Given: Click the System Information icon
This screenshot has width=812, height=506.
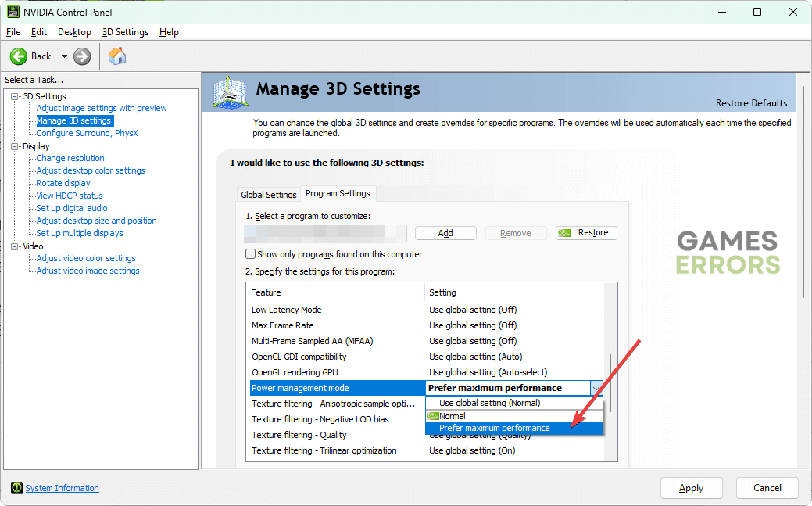Looking at the screenshot, I should pyautogui.click(x=16, y=488).
